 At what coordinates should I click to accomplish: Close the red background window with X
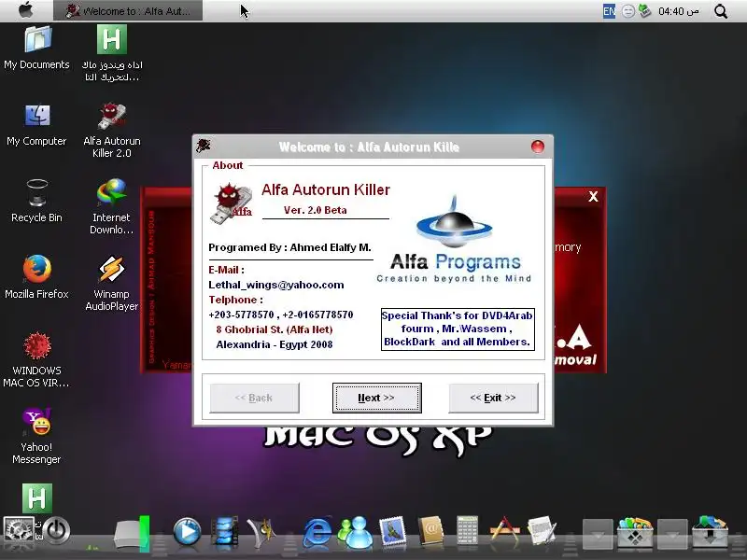(x=593, y=197)
